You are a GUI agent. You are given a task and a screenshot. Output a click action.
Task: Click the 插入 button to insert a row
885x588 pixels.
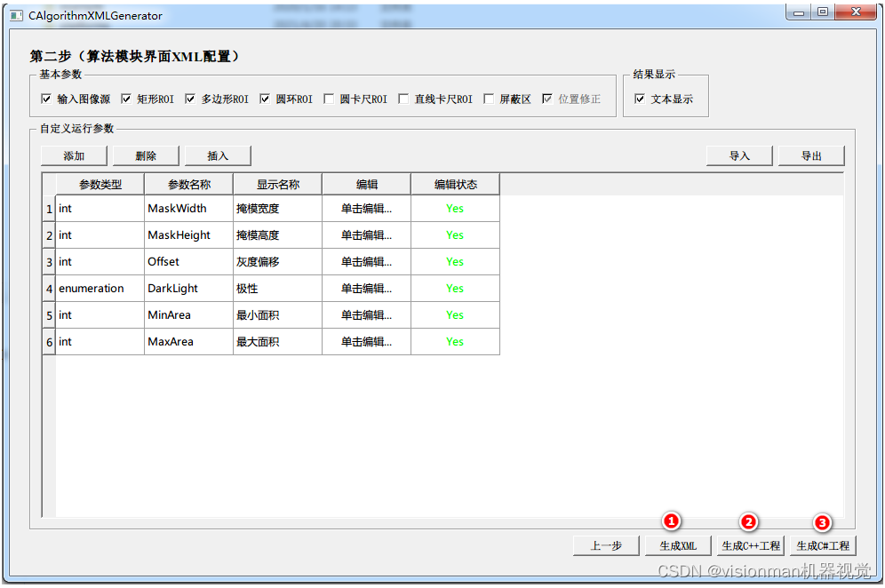[x=218, y=155]
